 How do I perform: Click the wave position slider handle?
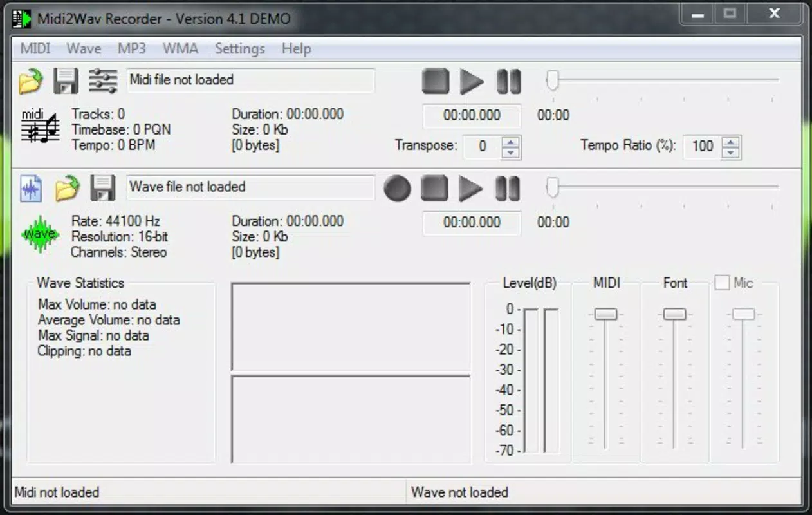coord(552,187)
